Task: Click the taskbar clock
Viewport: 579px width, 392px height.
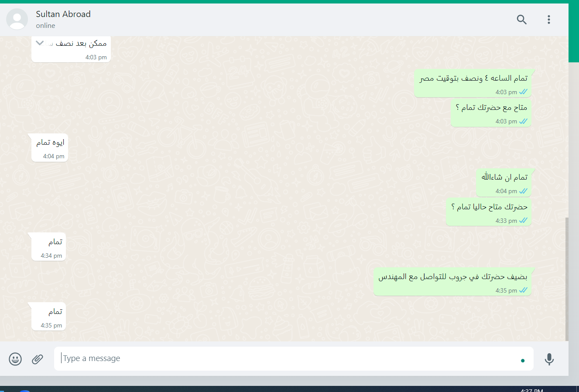Action: click(x=532, y=390)
